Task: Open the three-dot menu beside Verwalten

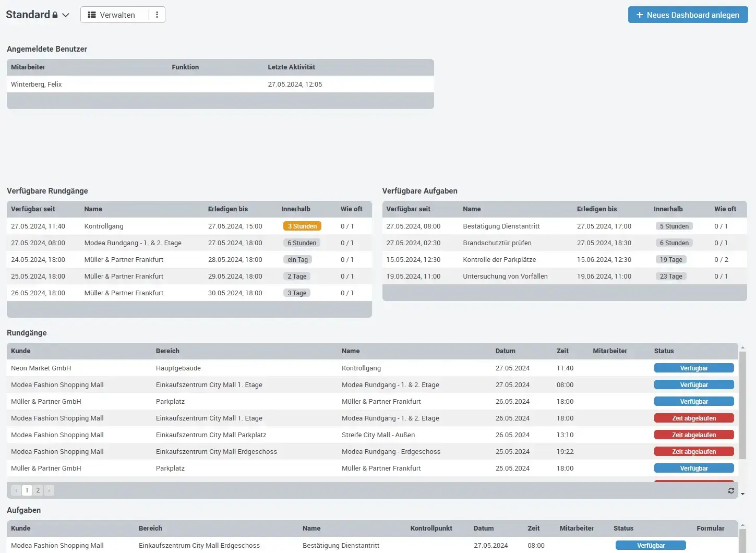Action: click(x=157, y=15)
